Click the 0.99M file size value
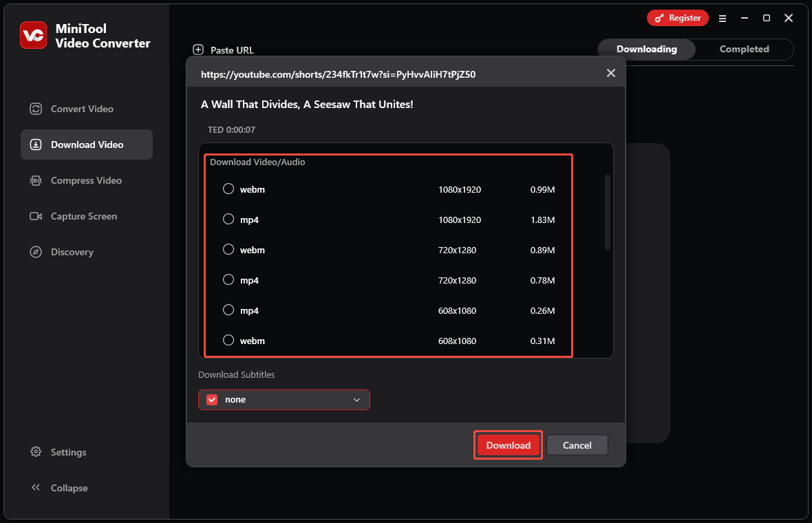The width and height of the screenshot is (812, 523). tap(542, 189)
